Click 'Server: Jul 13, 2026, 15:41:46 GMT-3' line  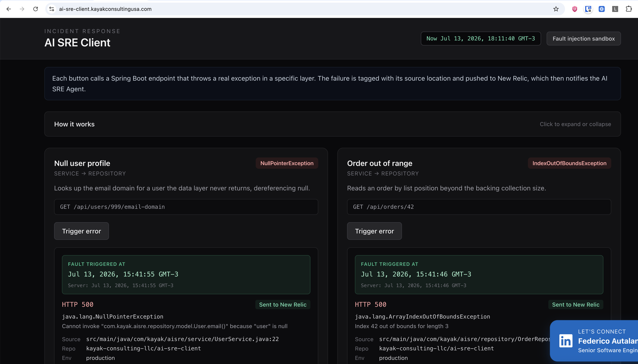pos(414,285)
